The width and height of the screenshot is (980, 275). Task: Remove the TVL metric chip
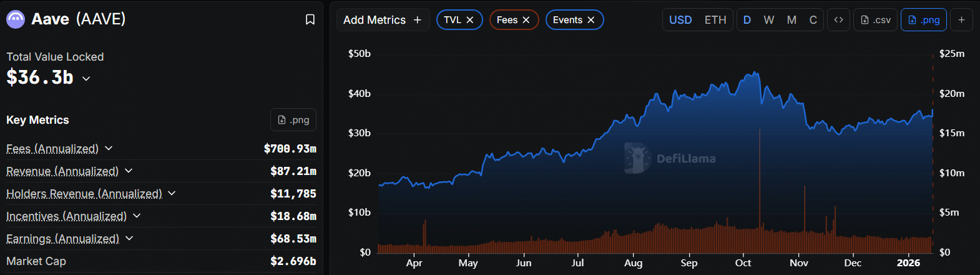(x=470, y=20)
